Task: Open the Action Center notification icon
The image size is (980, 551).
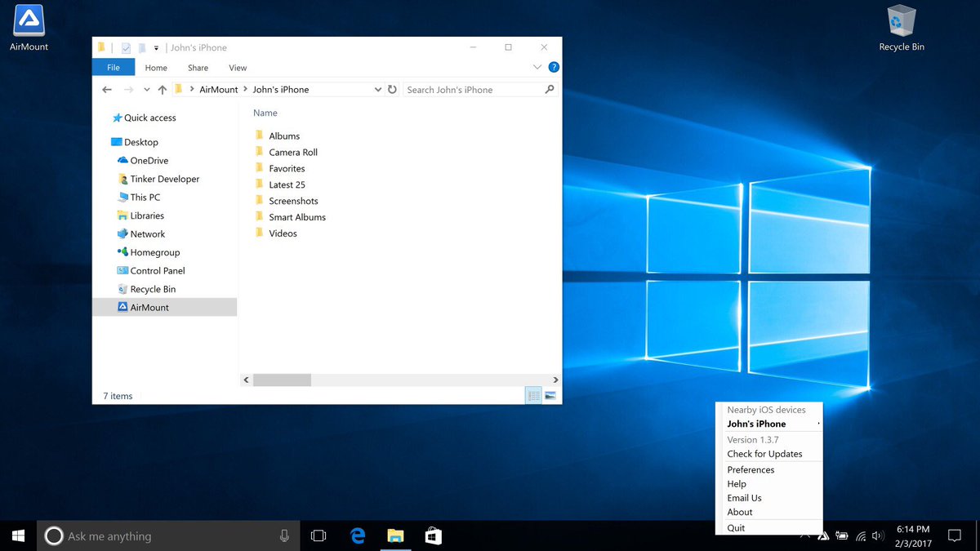Action: (x=954, y=536)
